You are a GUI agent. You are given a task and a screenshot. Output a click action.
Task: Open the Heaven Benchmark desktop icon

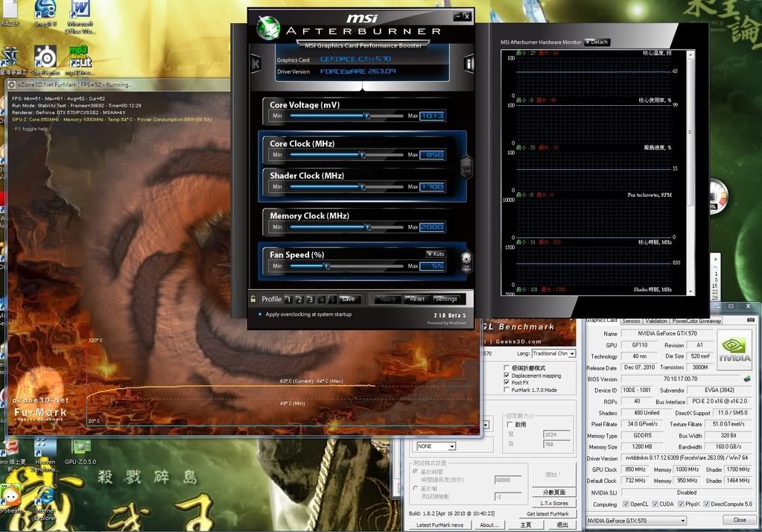point(45,455)
